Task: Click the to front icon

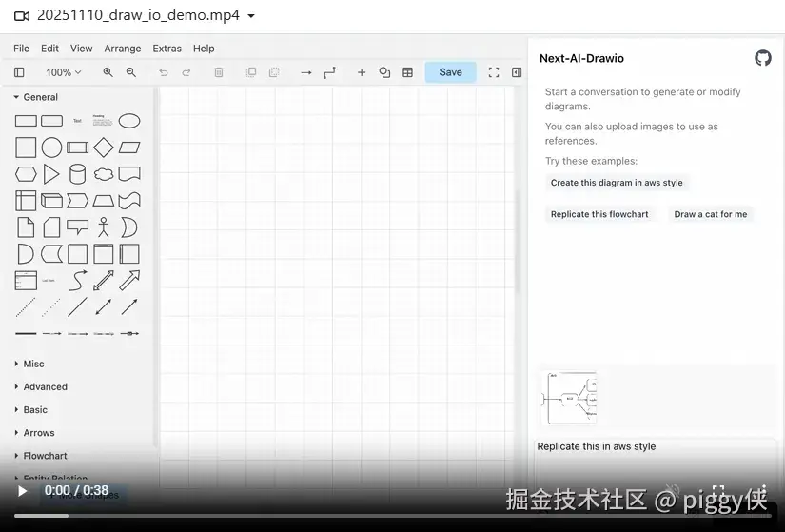Action: [x=251, y=72]
